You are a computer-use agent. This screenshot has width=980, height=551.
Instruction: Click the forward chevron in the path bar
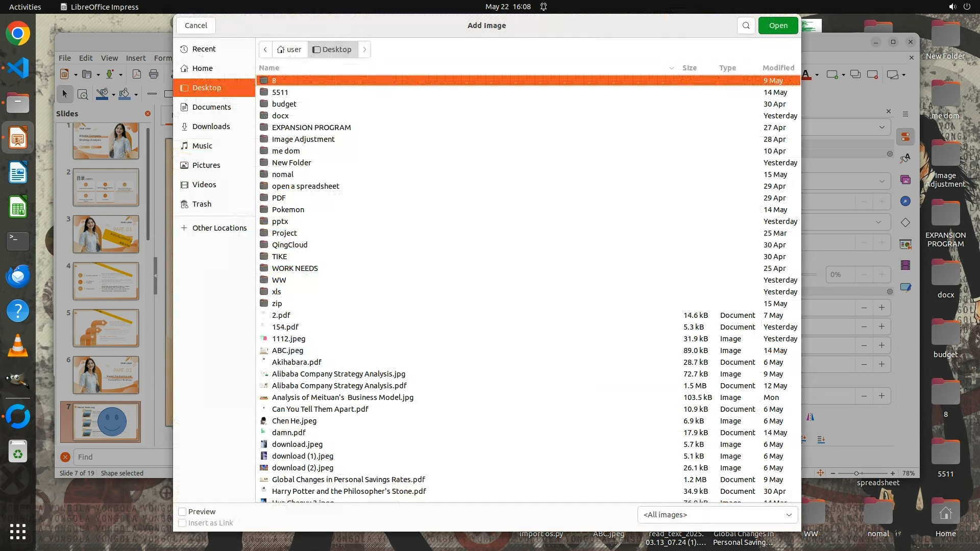tap(364, 49)
